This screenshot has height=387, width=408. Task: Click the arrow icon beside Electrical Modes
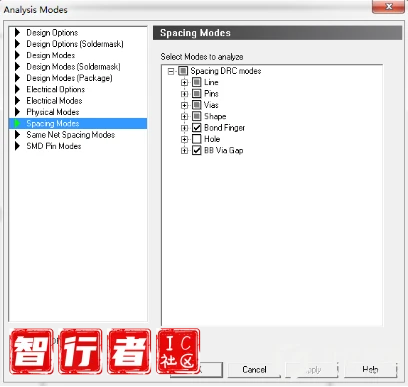[18, 101]
